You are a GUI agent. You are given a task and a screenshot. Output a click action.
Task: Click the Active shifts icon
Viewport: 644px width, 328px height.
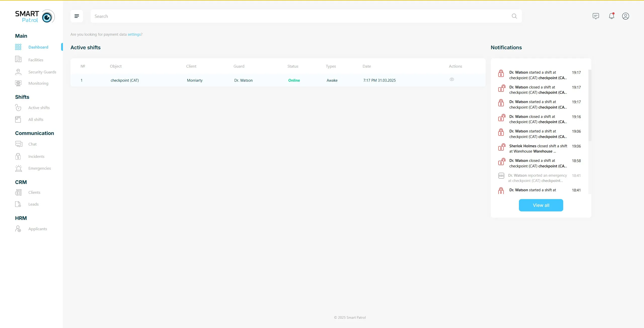[x=18, y=108]
